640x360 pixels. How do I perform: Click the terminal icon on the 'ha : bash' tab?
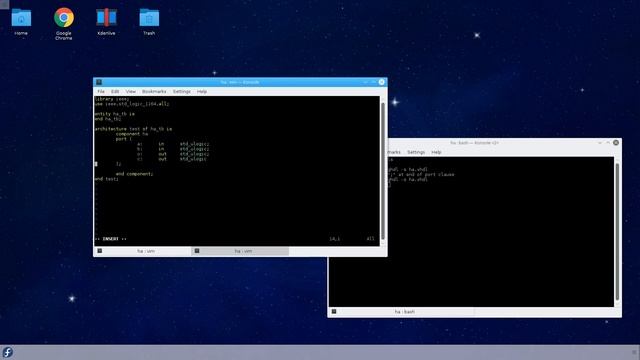(334, 311)
